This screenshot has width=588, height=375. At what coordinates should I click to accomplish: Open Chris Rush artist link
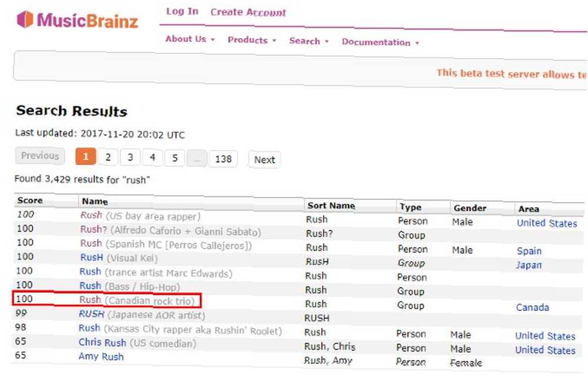[102, 342]
